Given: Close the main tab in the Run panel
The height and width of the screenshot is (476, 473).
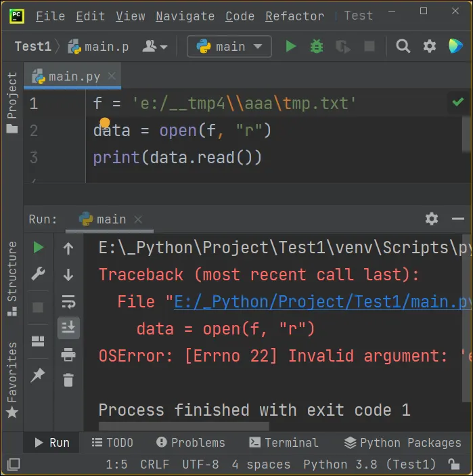Looking at the screenshot, I should click(x=138, y=219).
